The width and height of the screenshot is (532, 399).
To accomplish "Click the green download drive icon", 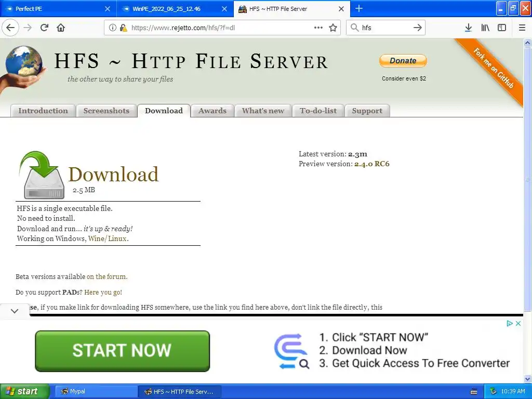I will tap(42, 175).
